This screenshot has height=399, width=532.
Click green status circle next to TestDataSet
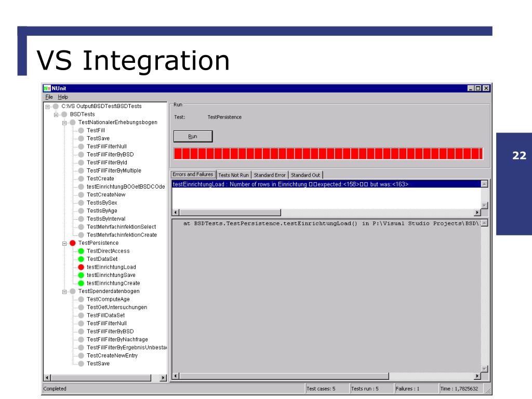coord(81,259)
